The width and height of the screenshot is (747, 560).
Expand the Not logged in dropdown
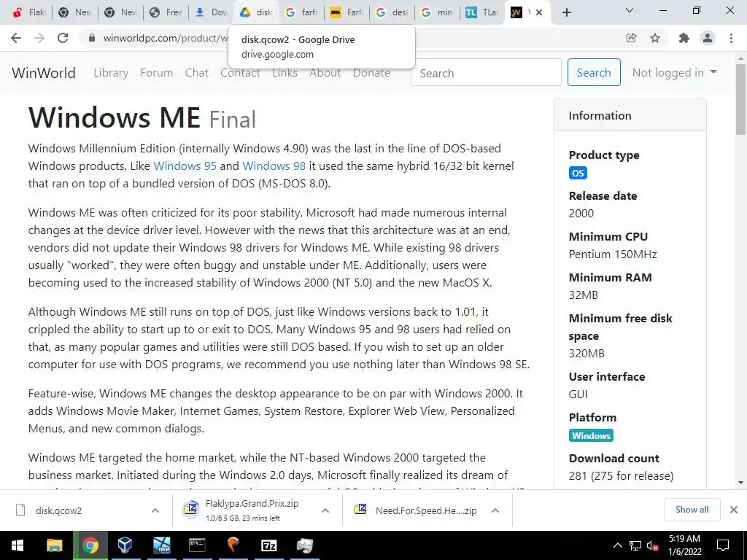click(674, 72)
